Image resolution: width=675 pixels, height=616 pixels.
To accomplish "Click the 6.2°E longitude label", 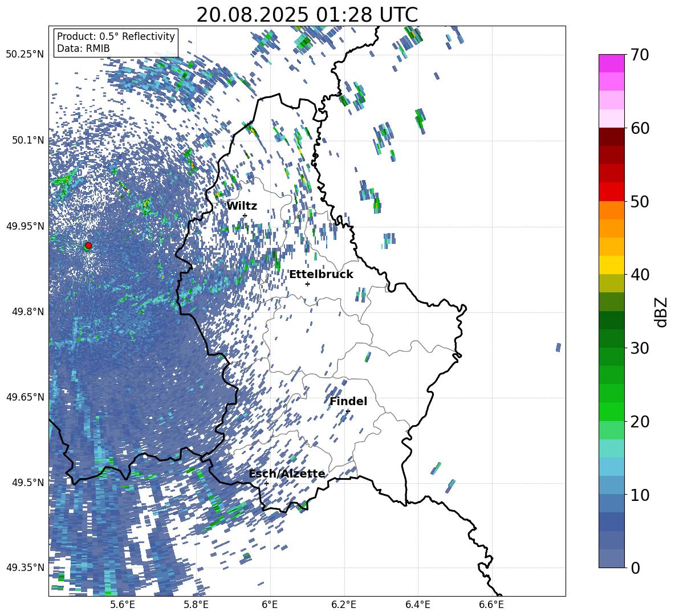I will pyautogui.click(x=344, y=605).
